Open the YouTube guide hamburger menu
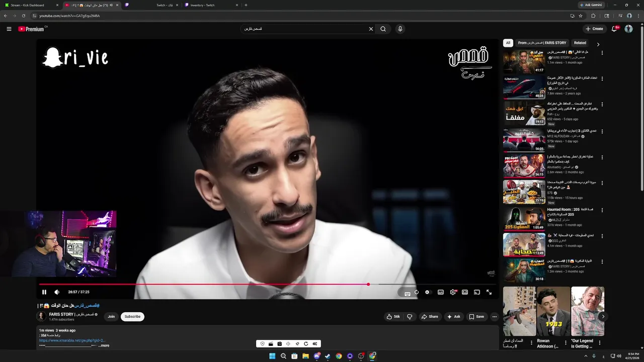This screenshot has width=644, height=362. (x=9, y=29)
